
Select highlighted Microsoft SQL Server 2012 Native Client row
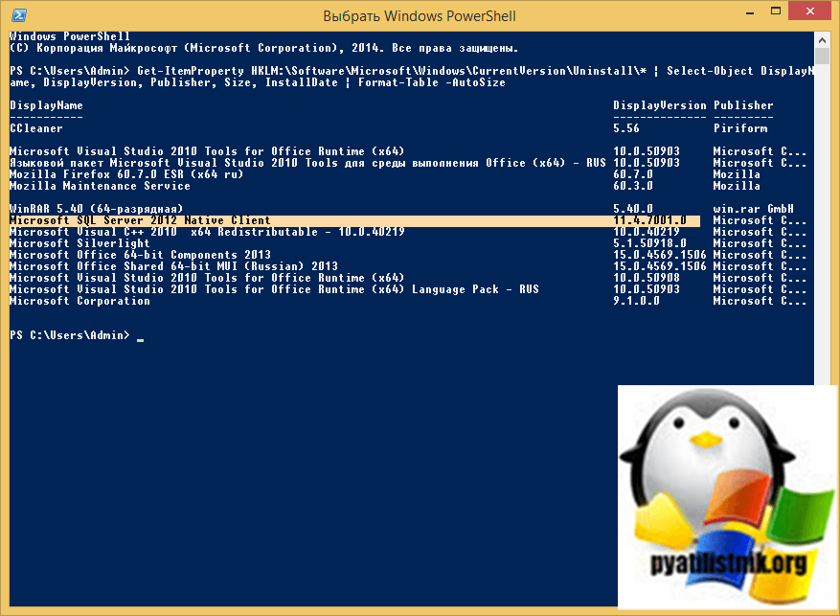tap(140, 220)
